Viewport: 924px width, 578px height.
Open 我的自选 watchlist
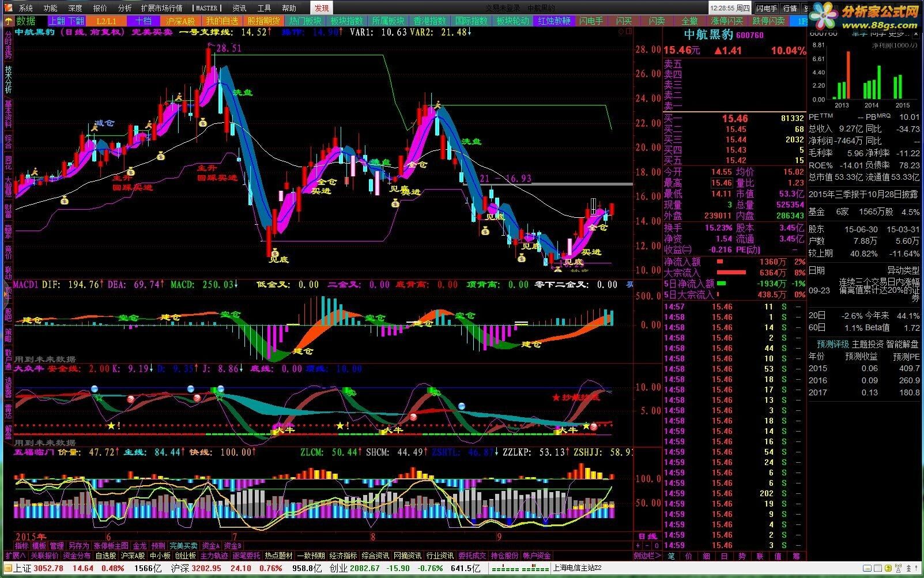[x=222, y=21]
